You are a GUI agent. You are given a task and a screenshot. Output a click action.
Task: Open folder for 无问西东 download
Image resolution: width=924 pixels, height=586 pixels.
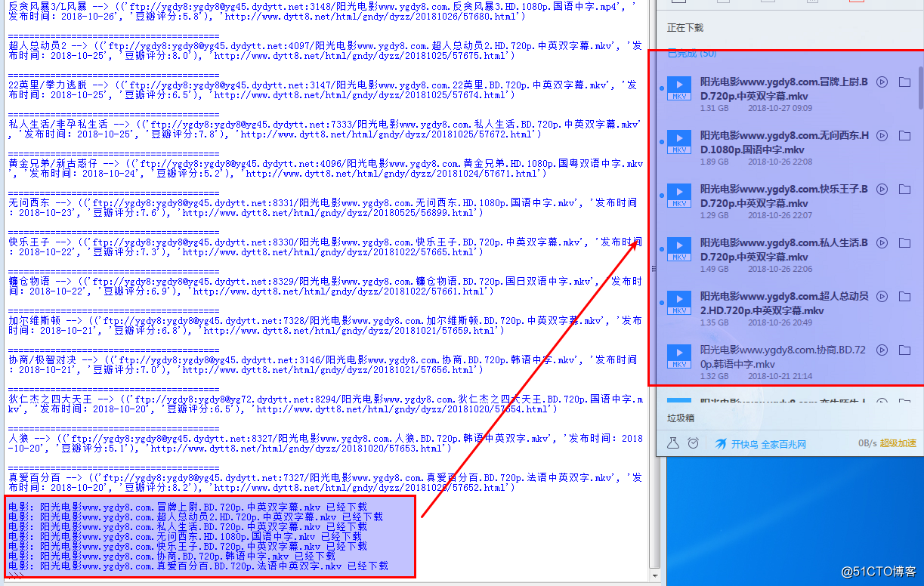(904, 136)
